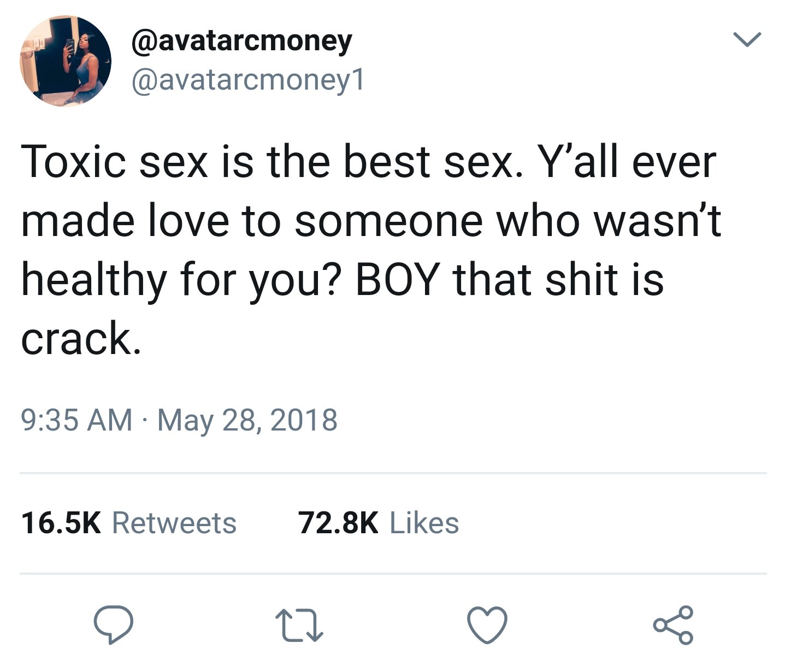The image size is (785, 672).
Task: Click the final word "crack." in tweet
Action: (x=81, y=339)
